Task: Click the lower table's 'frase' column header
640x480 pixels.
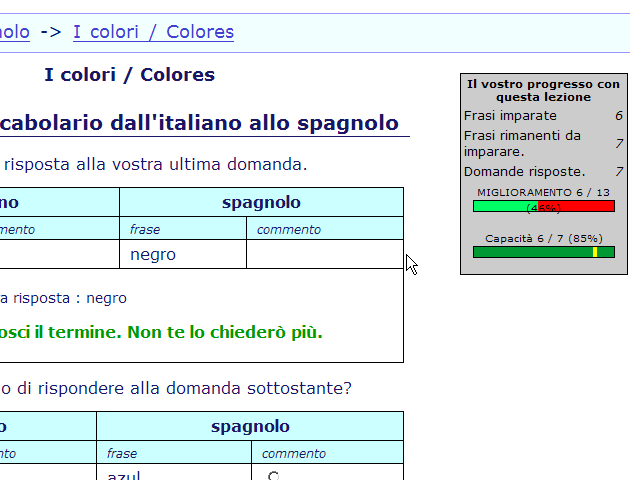Action: pos(174,453)
